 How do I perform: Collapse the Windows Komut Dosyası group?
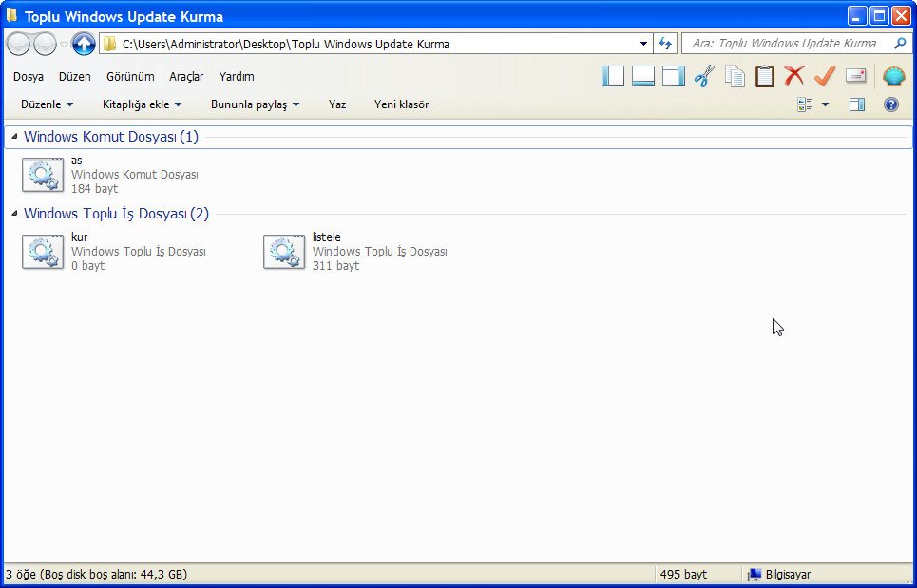coord(14,137)
